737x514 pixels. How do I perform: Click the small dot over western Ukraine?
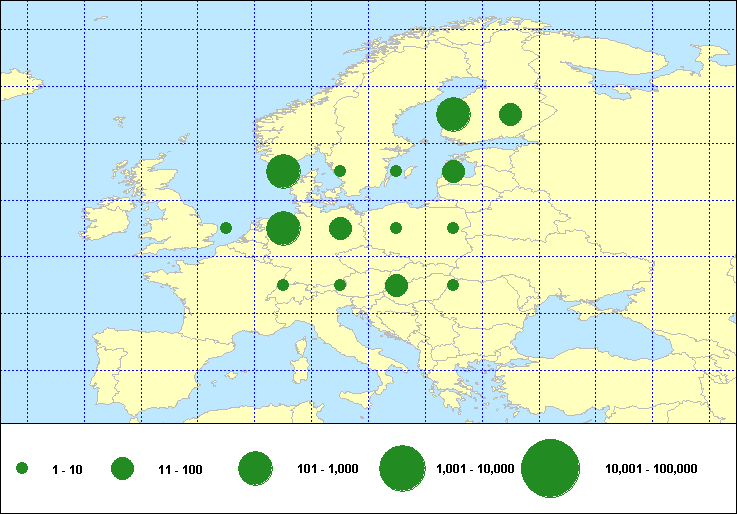pyautogui.click(x=453, y=285)
